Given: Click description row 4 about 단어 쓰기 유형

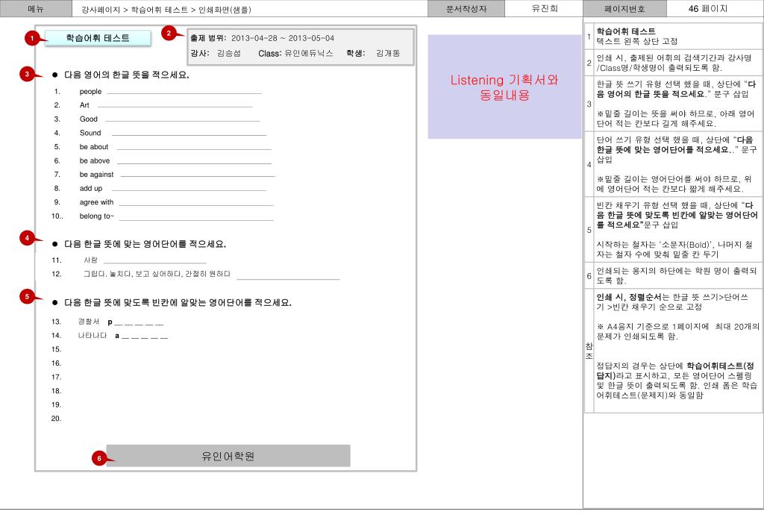Looking at the screenshot, I should [x=677, y=164].
